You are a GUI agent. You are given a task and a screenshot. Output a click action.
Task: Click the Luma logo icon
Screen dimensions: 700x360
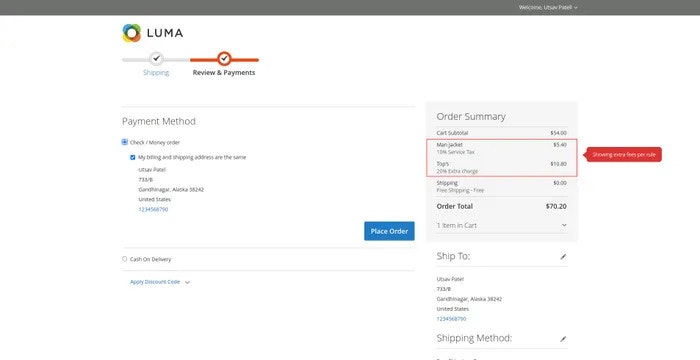point(131,33)
